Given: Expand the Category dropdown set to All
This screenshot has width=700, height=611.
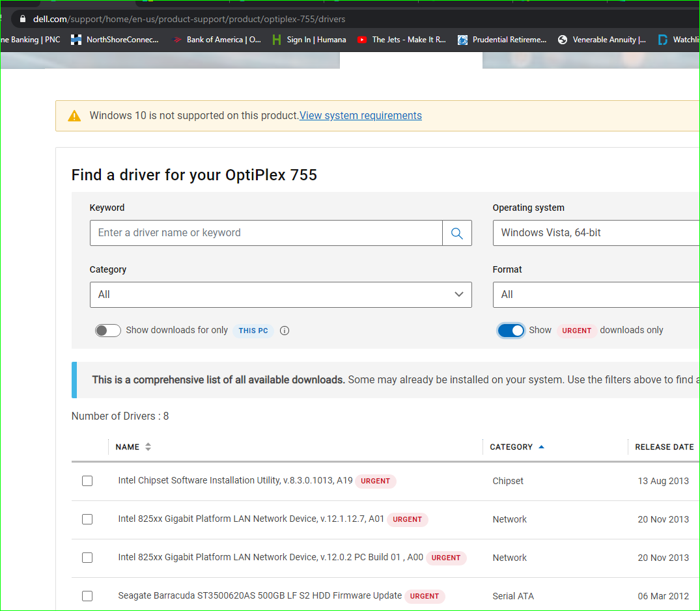Looking at the screenshot, I should (x=281, y=294).
